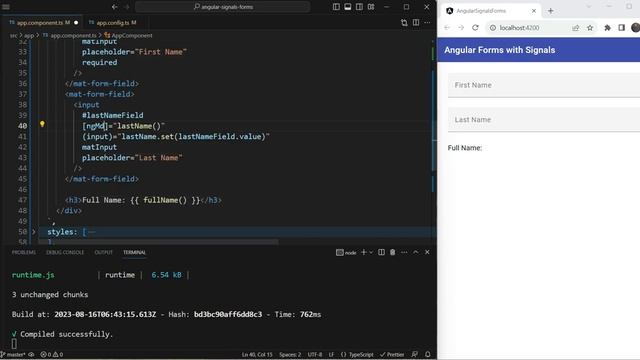Viewport: 640px width, 360px height.
Task: Open the VS Code hamburger menu
Action: coord(6,7)
